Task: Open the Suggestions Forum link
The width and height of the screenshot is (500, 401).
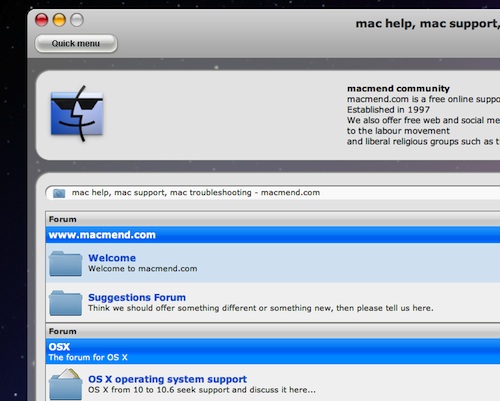Action: coord(137,297)
